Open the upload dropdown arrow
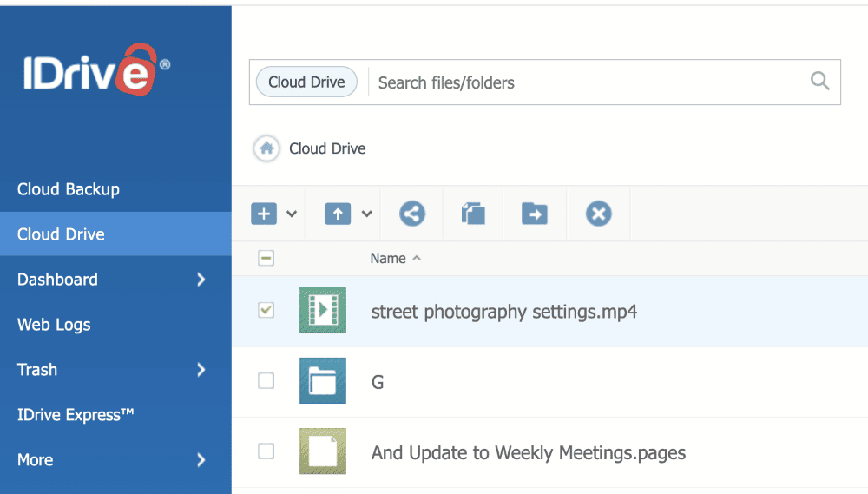Image resolution: width=868 pixels, height=494 pixels. 366,214
